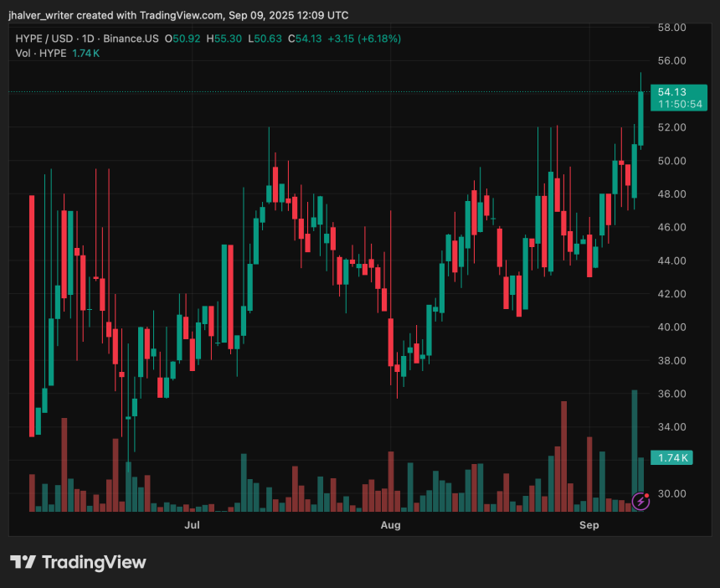Click the 11:50:54 countdown timer
Viewport: 720px width, 588px height.
click(x=679, y=105)
